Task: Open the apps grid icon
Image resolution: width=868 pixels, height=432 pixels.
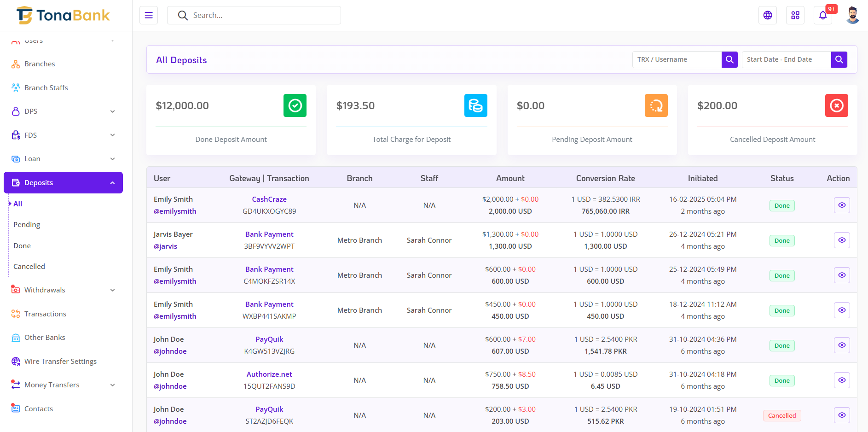Action: 795,15
